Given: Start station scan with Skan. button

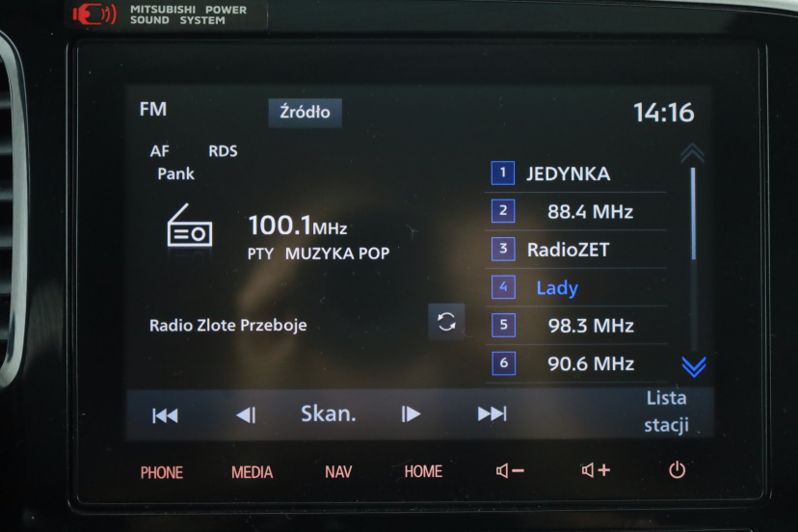Looking at the screenshot, I should (x=329, y=413).
